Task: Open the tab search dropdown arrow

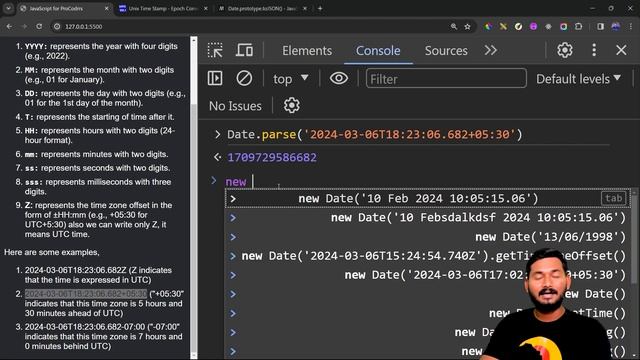Action: [x=8, y=8]
